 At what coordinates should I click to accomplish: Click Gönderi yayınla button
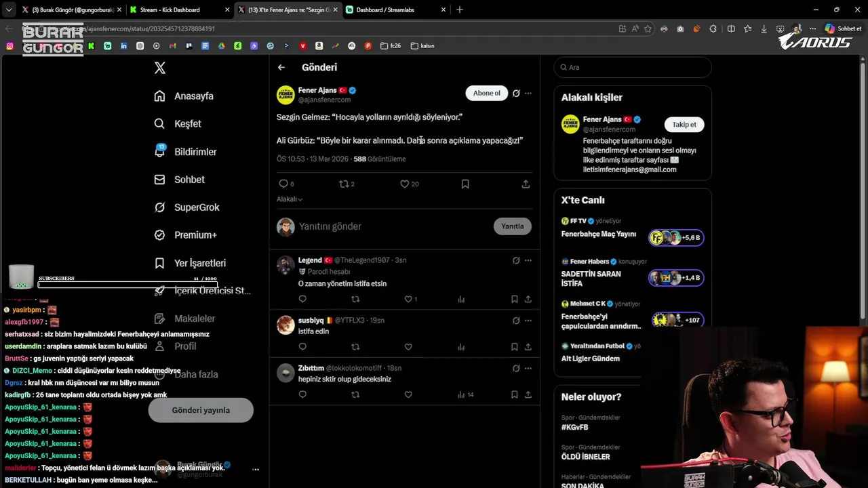(201, 410)
